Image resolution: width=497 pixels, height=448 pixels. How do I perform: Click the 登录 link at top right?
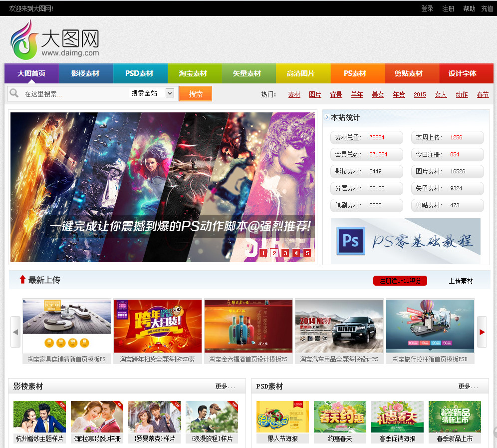click(x=427, y=8)
